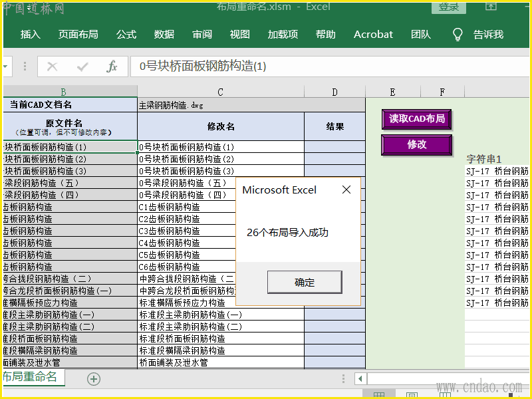Click the 登录 sign-in button

tap(449, 7)
